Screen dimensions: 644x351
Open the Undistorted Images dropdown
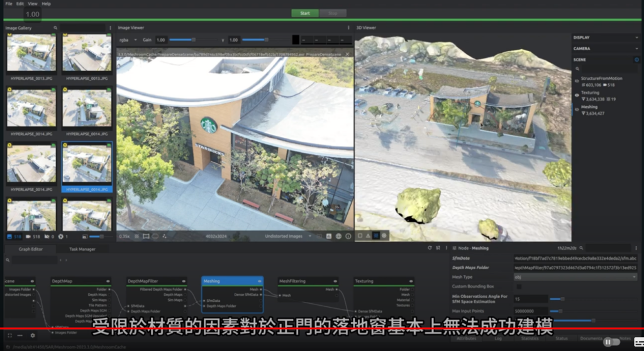click(288, 237)
